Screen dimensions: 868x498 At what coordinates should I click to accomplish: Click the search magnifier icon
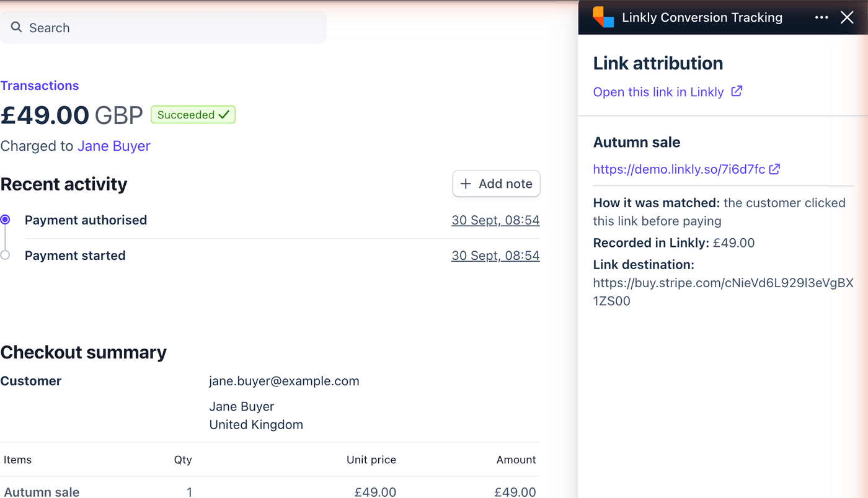17,27
